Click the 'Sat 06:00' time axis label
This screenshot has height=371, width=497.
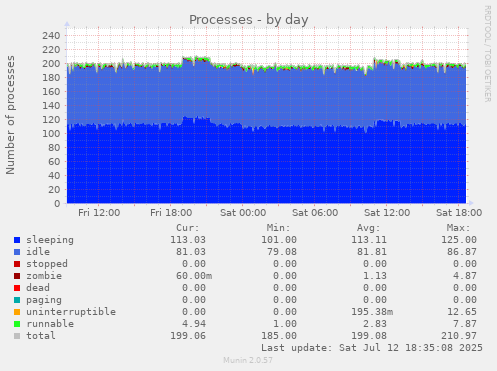pyautogui.click(x=315, y=213)
